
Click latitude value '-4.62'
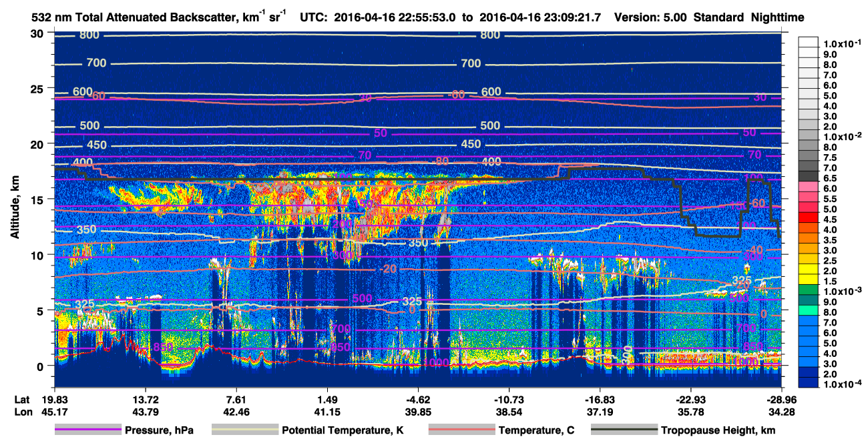418,399
